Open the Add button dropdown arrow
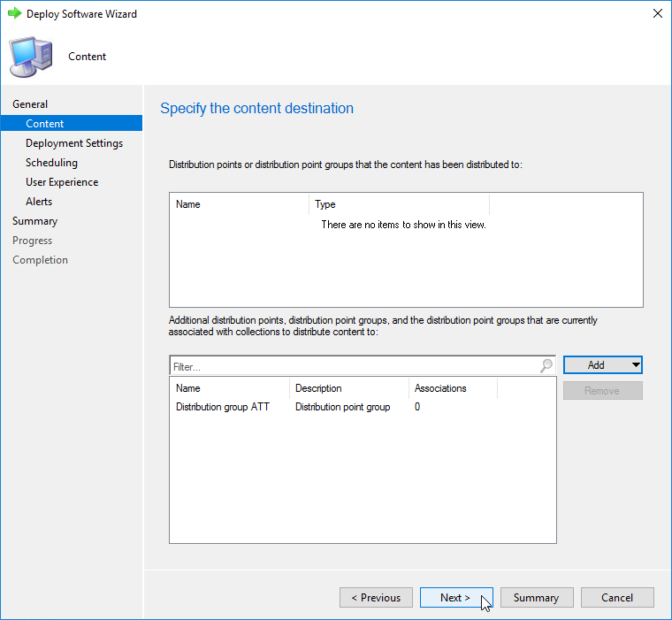 (x=636, y=365)
